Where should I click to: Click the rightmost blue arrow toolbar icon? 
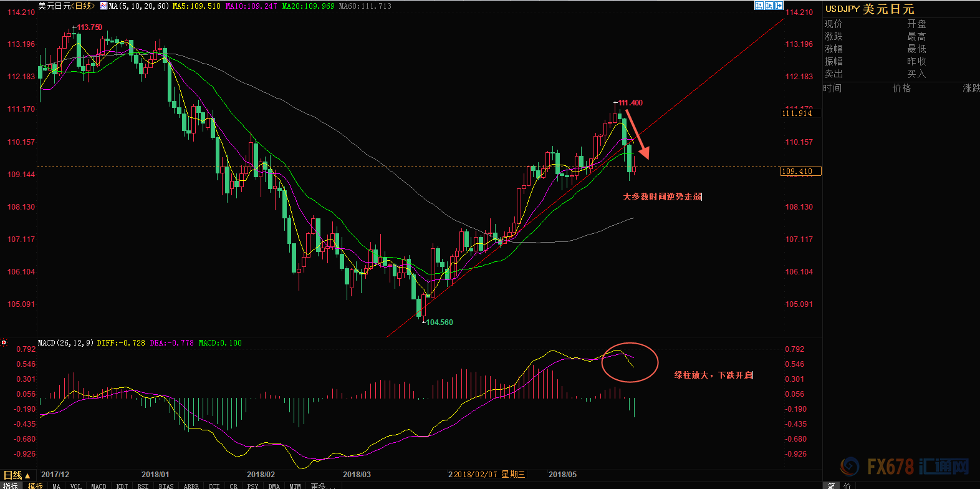click(779, 6)
